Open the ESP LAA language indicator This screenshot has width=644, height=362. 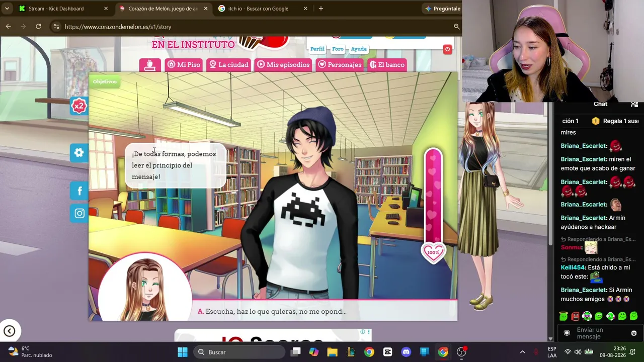click(x=552, y=352)
